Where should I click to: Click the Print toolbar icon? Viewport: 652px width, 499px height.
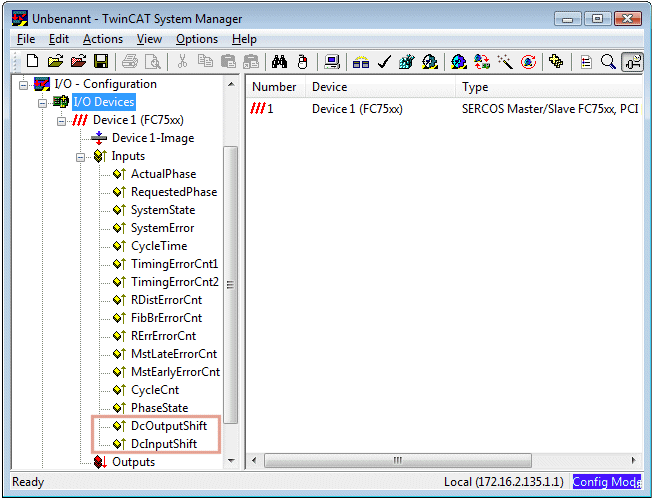coord(130,62)
